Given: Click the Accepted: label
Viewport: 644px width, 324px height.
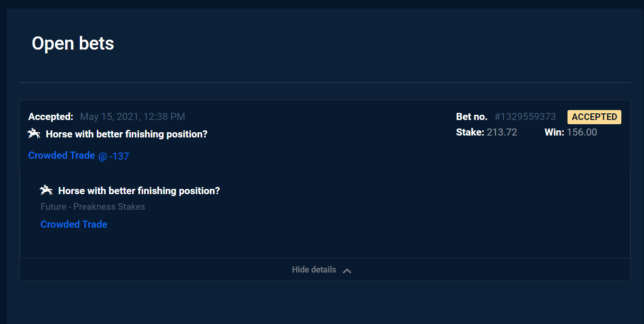Looking at the screenshot, I should click(51, 117).
